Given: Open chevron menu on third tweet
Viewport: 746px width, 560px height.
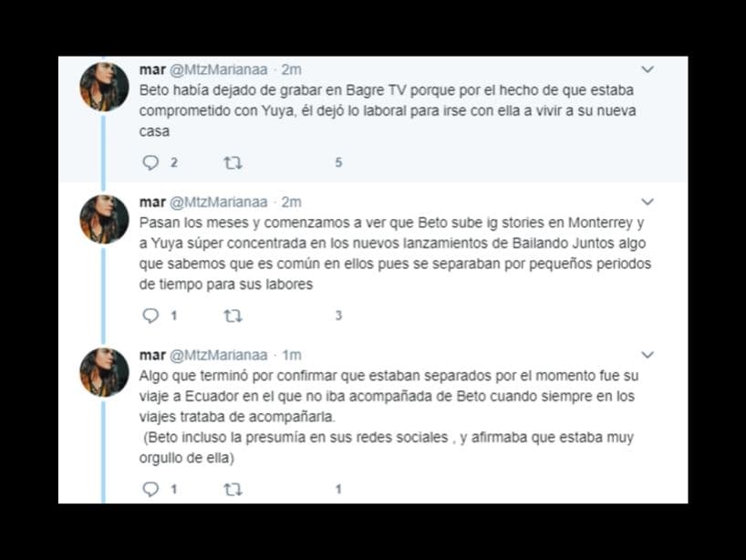Looking at the screenshot, I should tap(648, 355).
